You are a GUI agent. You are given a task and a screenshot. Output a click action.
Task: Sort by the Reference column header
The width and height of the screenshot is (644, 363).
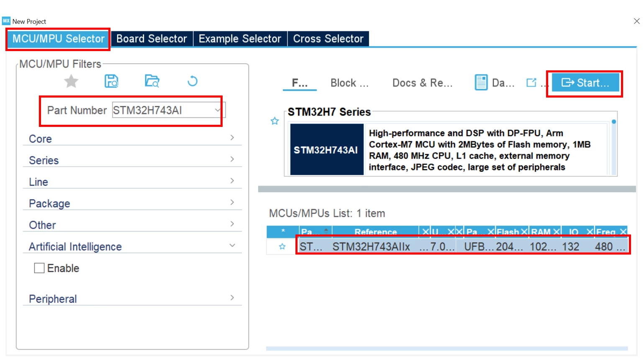(376, 232)
